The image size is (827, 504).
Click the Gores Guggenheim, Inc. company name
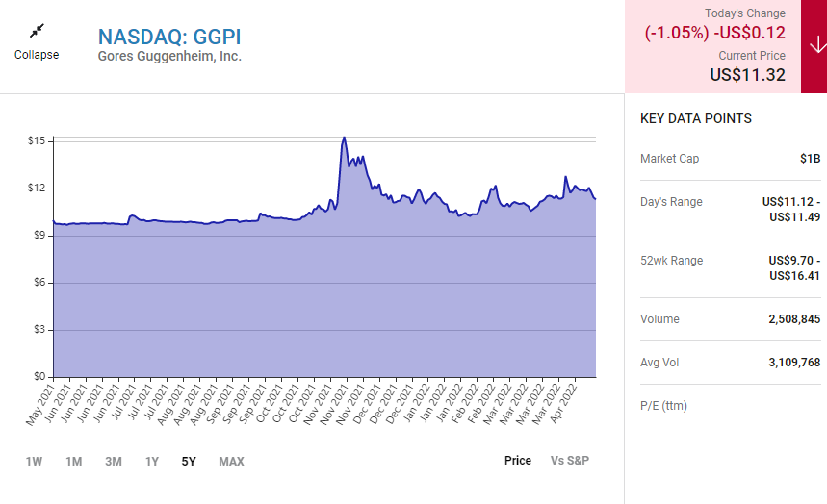click(169, 56)
